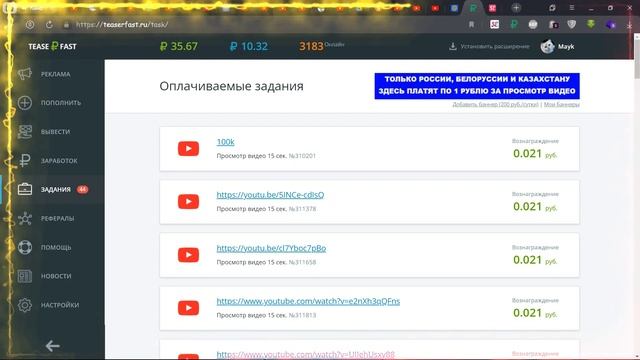This screenshot has height=360, width=640.
Task: Open a new browser tab with plus
Action: point(516,8)
